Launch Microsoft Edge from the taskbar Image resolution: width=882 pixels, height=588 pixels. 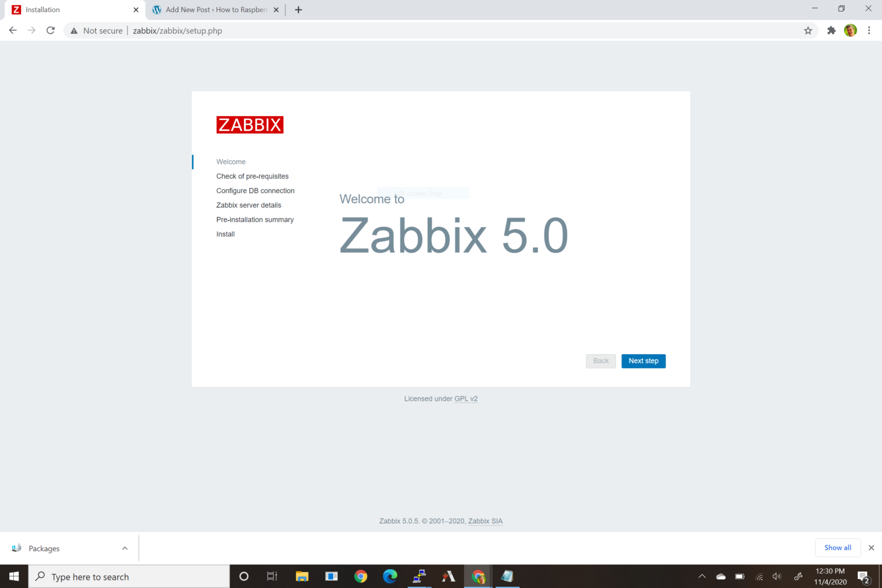coord(390,577)
